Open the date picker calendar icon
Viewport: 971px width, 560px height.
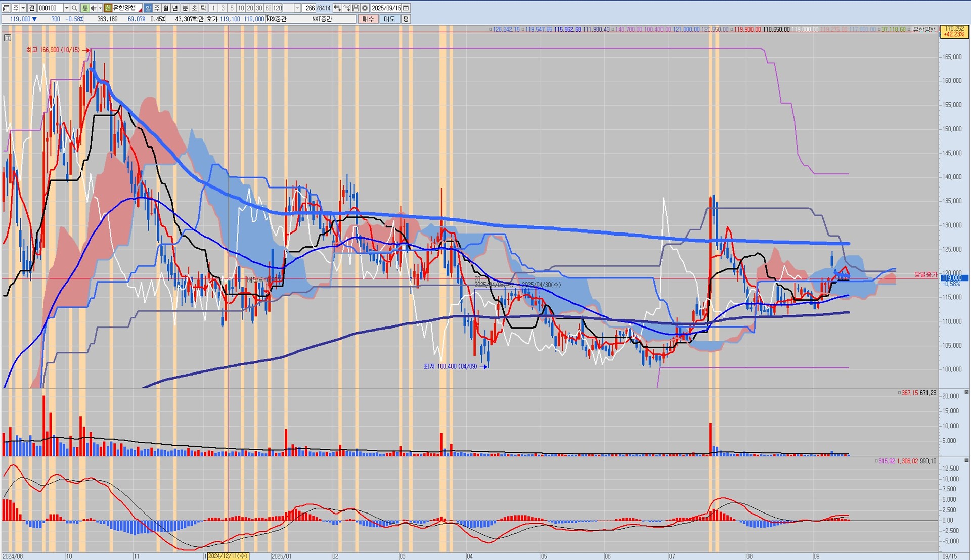click(x=406, y=8)
